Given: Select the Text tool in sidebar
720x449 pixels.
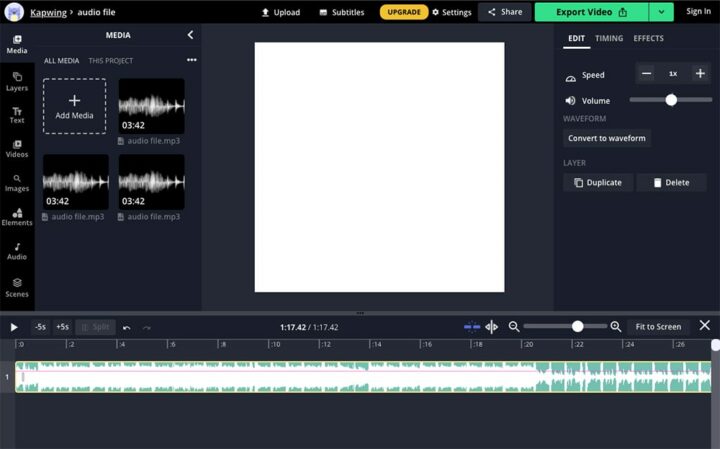Looking at the screenshot, I should click(17, 114).
